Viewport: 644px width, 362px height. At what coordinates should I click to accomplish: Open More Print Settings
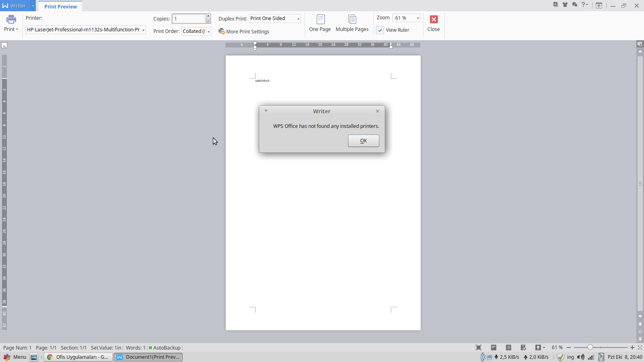[244, 31]
